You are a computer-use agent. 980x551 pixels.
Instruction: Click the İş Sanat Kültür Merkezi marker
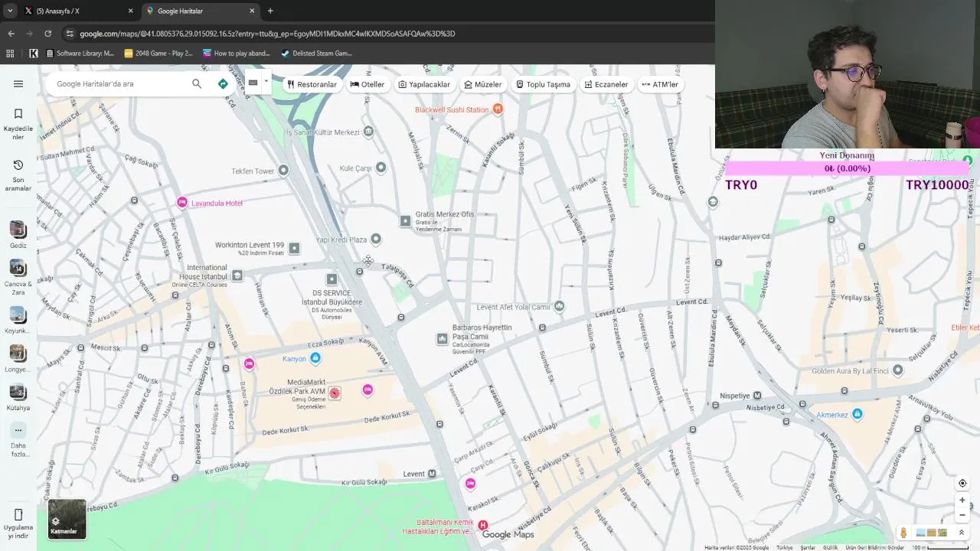pyautogui.click(x=368, y=132)
